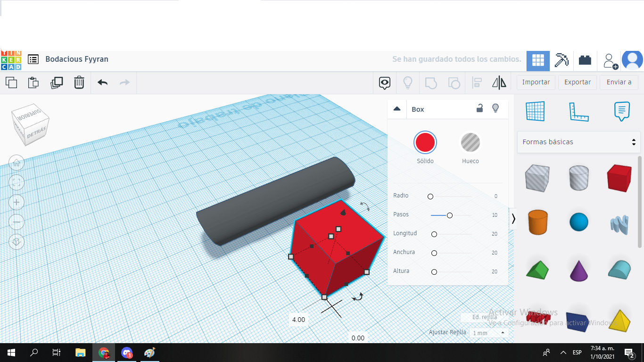Hide the Box shape with lightbulb

tap(495, 108)
